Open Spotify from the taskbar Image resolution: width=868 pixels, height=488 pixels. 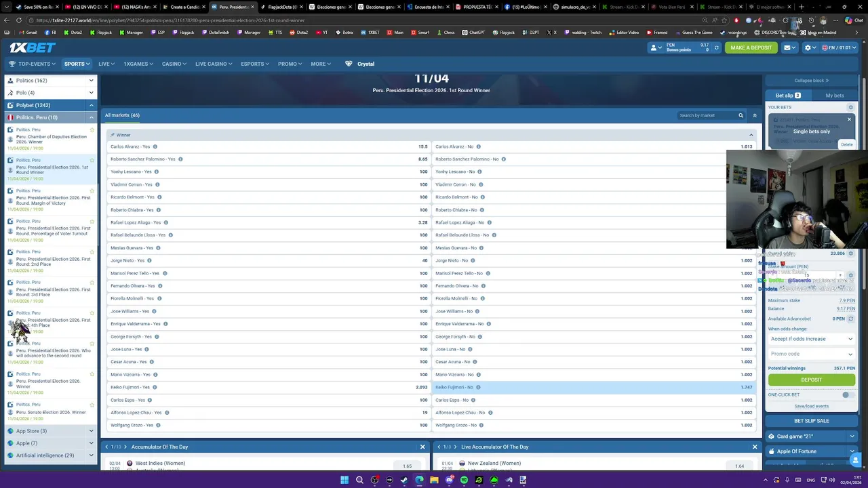(x=464, y=480)
